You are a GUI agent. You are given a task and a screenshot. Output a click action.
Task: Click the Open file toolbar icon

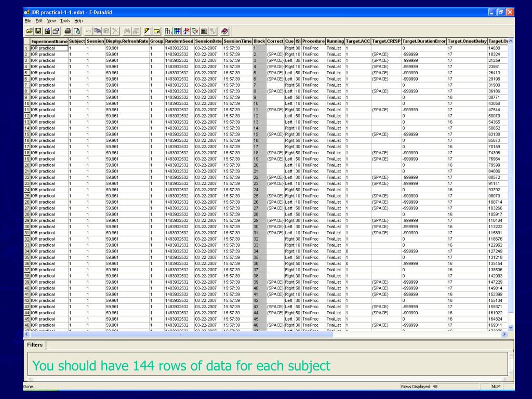[x=30, y=31]
